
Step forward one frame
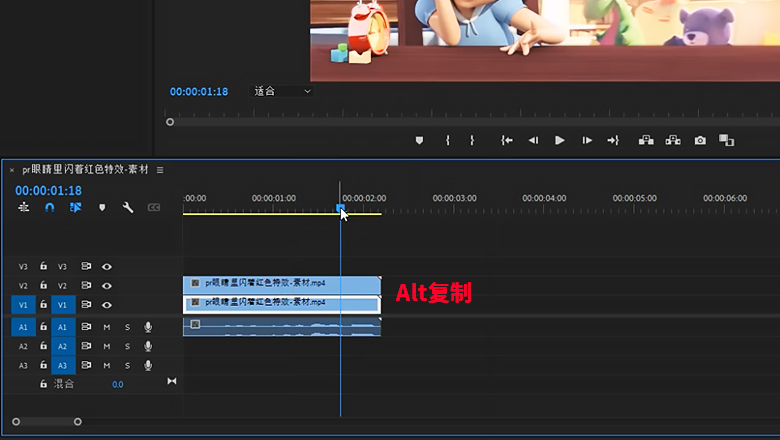[587, 141]
